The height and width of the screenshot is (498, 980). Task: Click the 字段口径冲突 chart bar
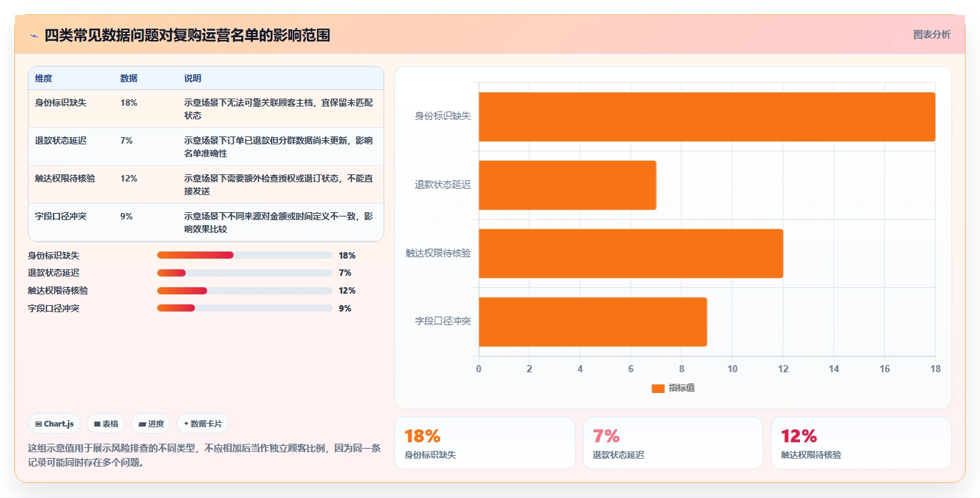click(593, 322)
